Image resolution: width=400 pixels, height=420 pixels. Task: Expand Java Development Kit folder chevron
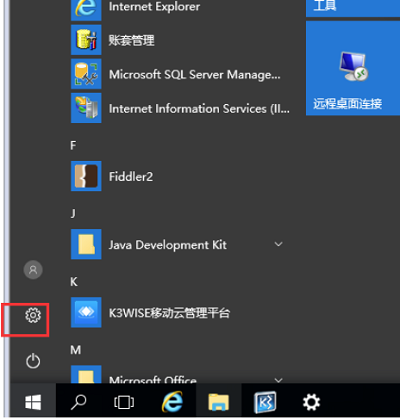(x=278, y=244)
